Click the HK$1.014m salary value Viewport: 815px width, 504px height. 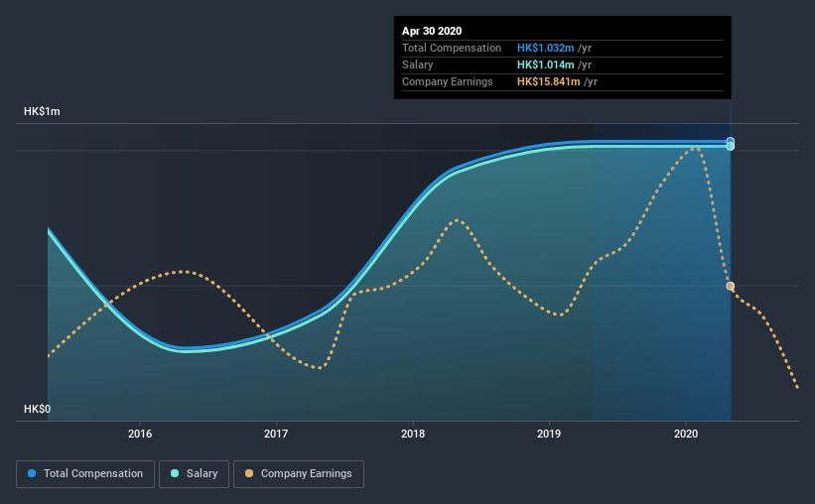[545, 64]
